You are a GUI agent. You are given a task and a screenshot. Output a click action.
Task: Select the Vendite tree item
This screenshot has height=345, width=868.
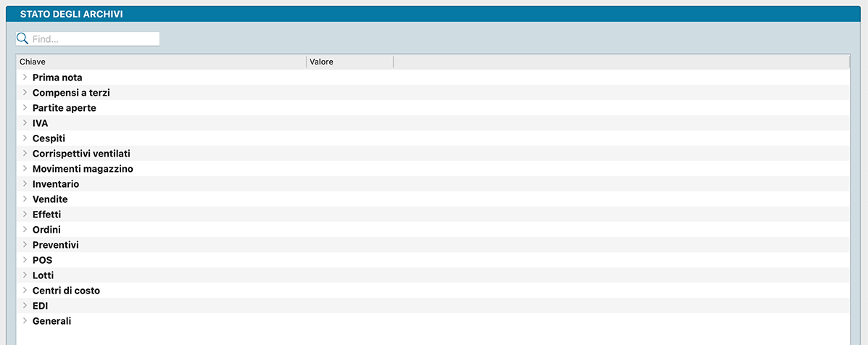50,199
